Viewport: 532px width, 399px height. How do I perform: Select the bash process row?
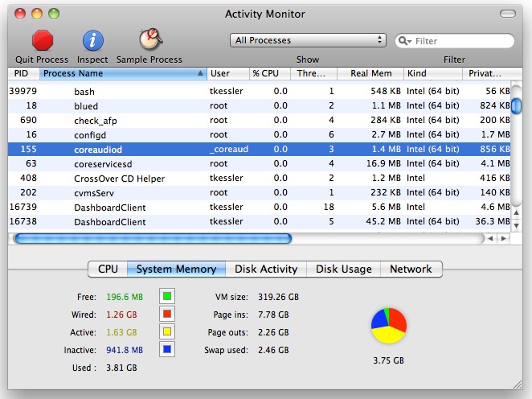pos(260,92)
